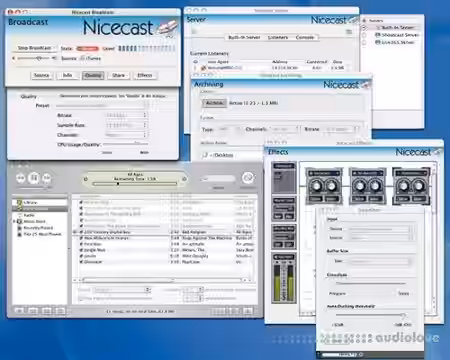Switch to the Built-in Server tab
Image resolution: width=450 pixels, height=360 pixels.
[x=244, y=37]
